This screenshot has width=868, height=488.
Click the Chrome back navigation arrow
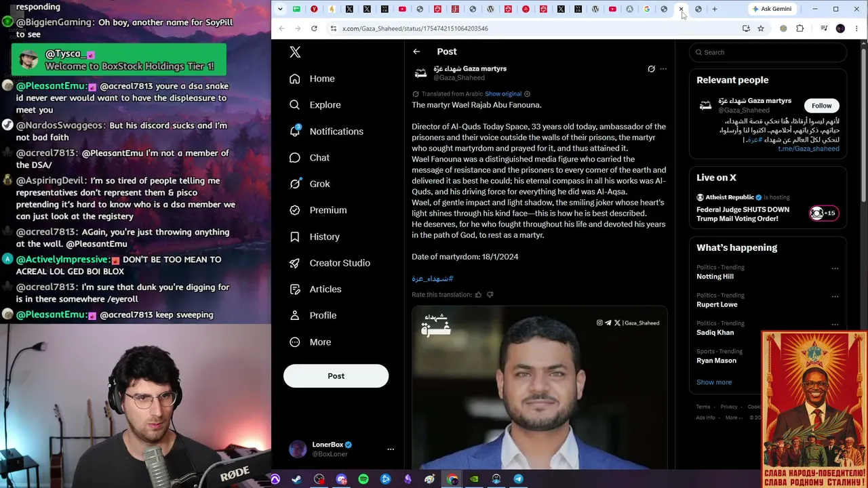[281, 28]
